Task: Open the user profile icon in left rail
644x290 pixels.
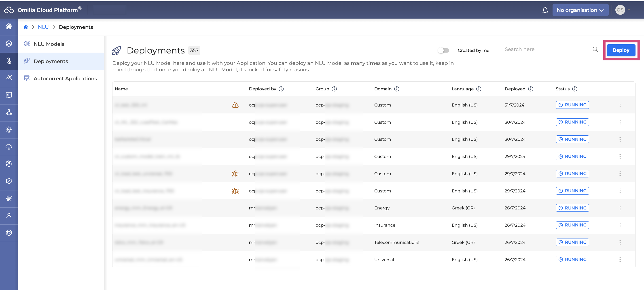Action: tap(9, 215)
